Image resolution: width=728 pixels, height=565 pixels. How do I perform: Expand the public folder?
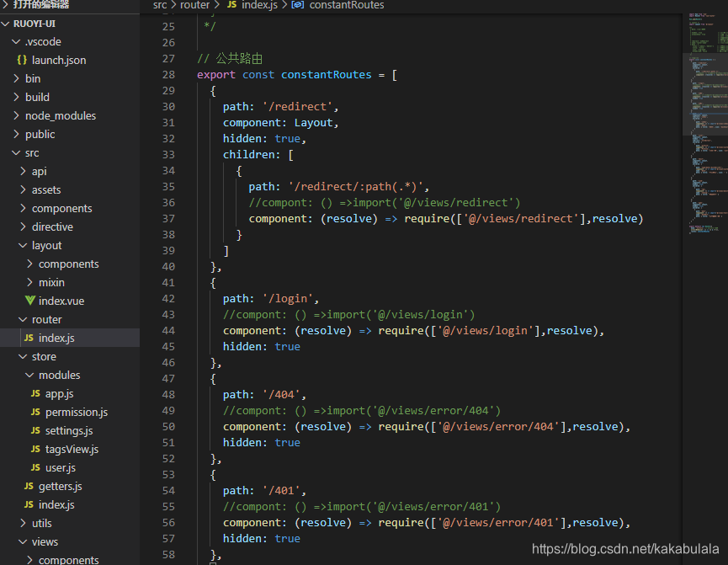(16, 134)
